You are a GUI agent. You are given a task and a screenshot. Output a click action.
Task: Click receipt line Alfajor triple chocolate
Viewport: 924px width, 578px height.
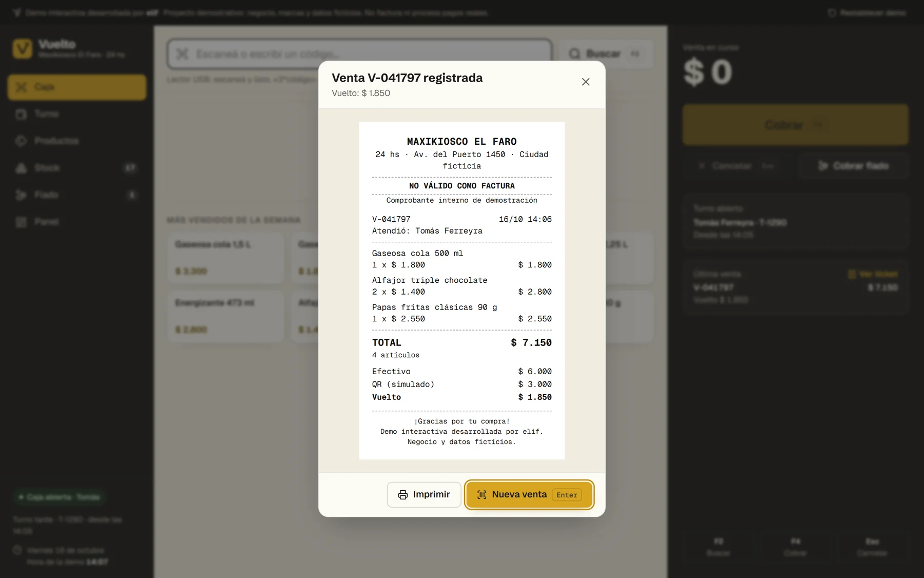point(462,286)
